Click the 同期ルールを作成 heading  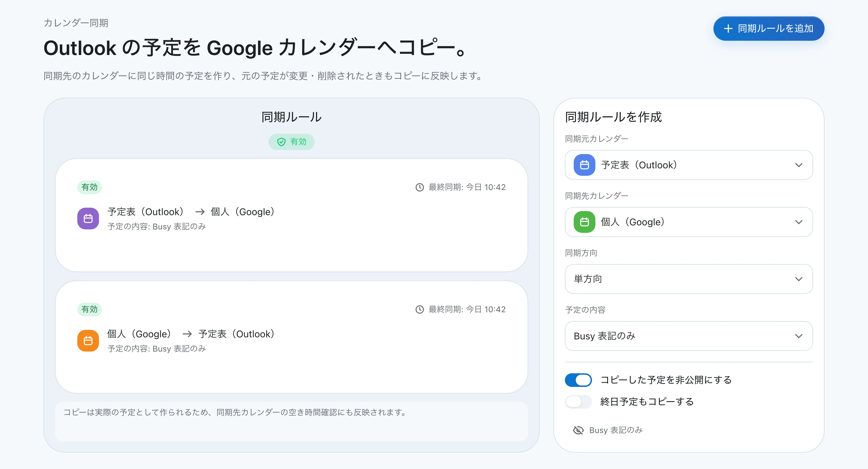[613, 117]
